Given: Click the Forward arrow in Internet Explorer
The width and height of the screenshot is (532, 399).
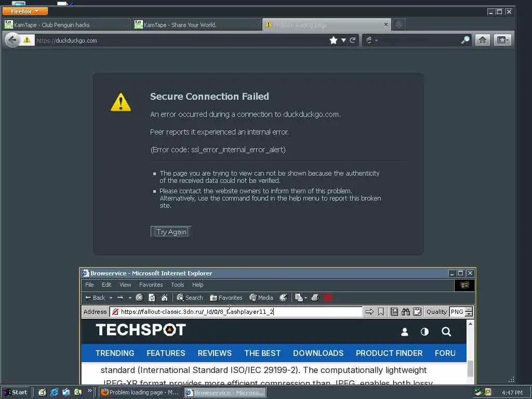Looking at the screenshot, I should click(121, 298).
